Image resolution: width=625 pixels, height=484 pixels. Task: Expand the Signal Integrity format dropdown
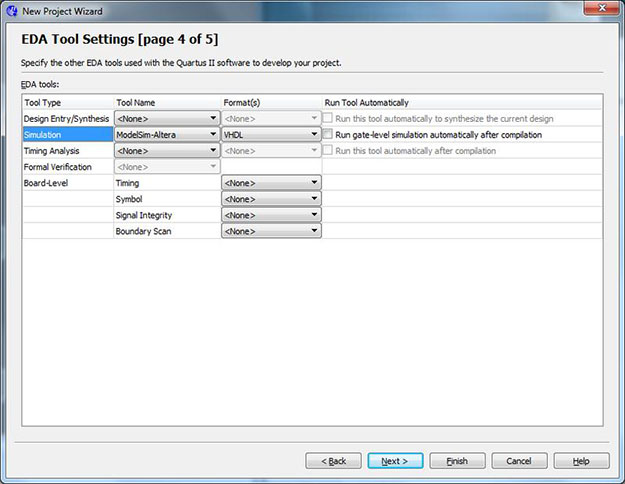[270, 215]
